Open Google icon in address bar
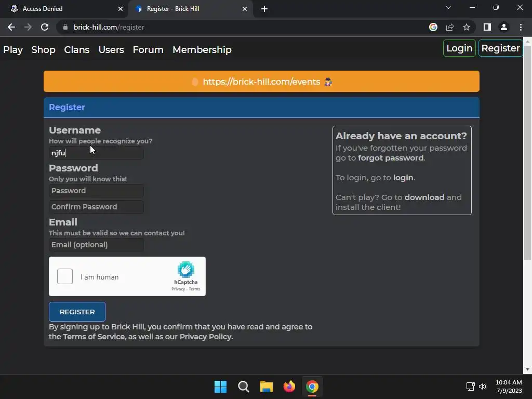The height and width of the screenshot is (399, 532). coord(433,27)
